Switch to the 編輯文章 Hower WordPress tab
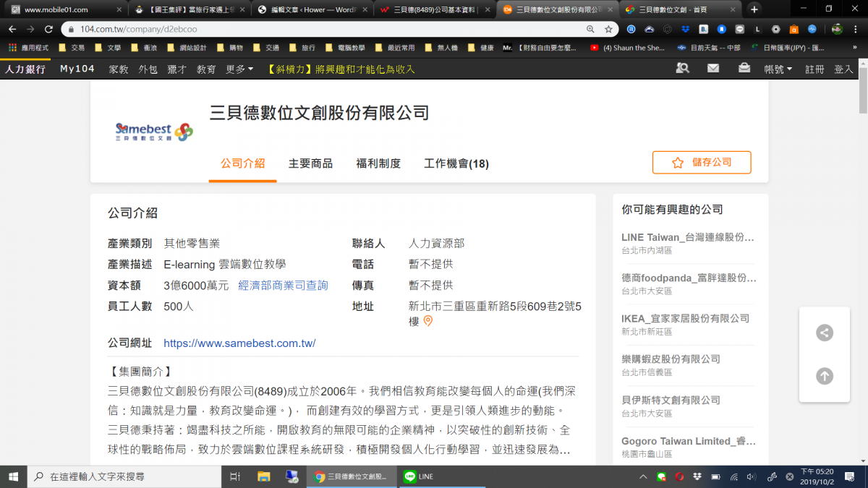The height and width of the screenshot is (488, 868). coord(312,9)
